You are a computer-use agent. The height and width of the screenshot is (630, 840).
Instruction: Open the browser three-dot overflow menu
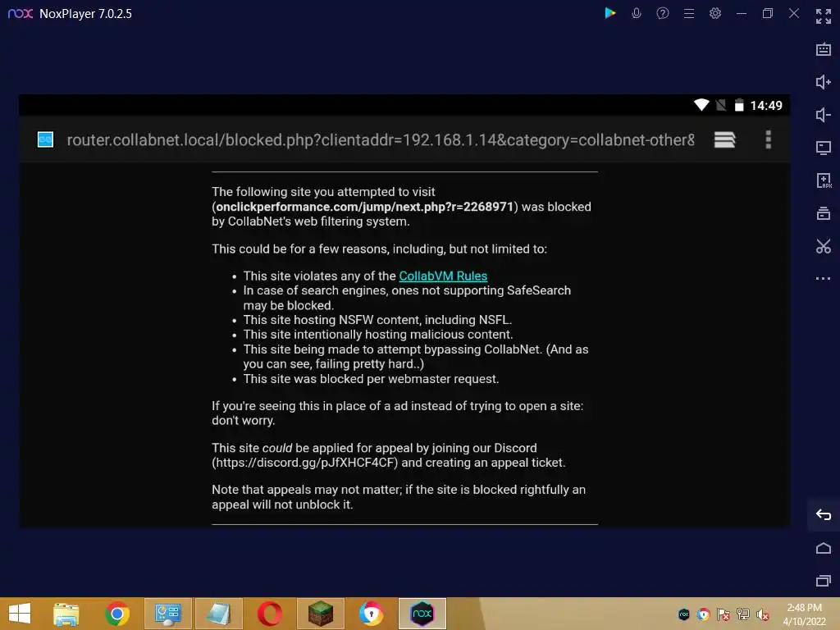click(768, 139)
